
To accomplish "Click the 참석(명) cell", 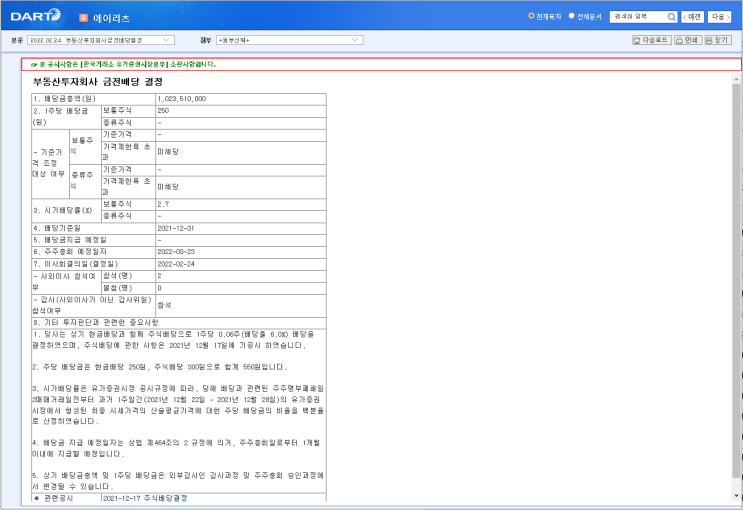I will [x=128, y=276].
